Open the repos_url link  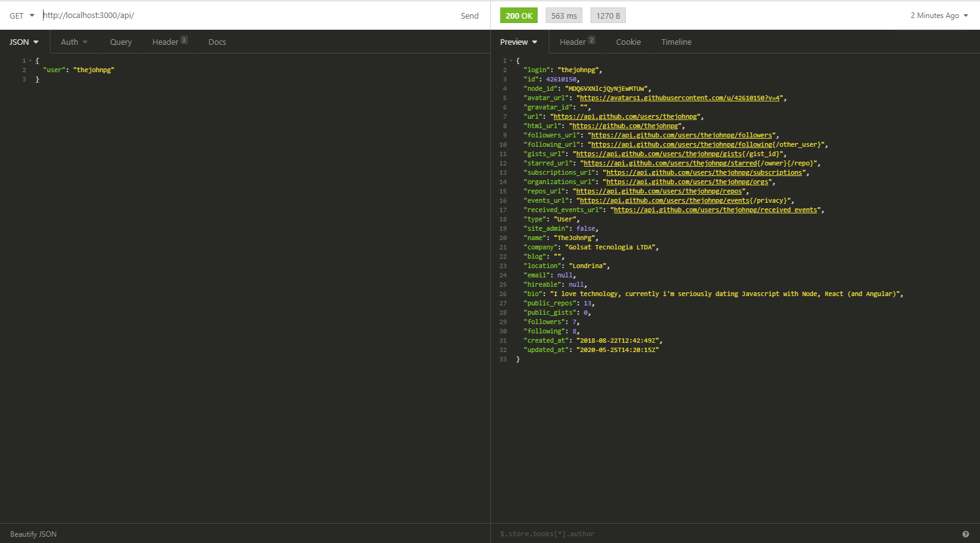(x=660, y=192)
